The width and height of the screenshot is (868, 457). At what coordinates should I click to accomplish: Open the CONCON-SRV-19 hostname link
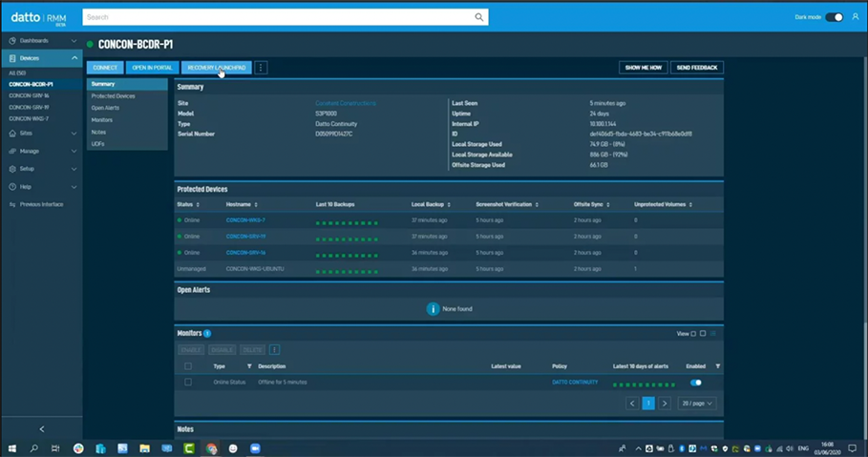coord(245,237)
